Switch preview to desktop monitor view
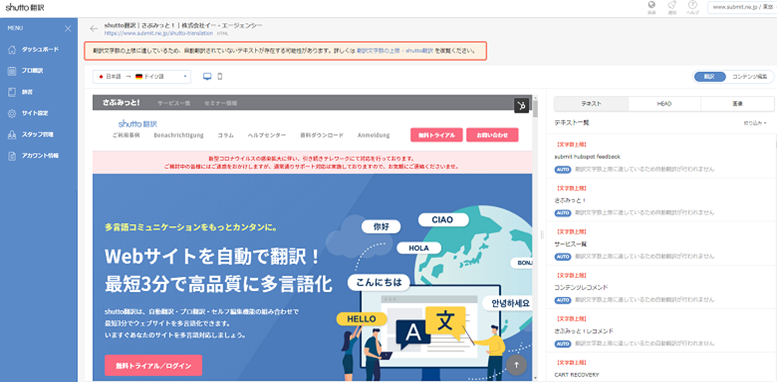Screen dimensions: 777x382 click(207, 76)
